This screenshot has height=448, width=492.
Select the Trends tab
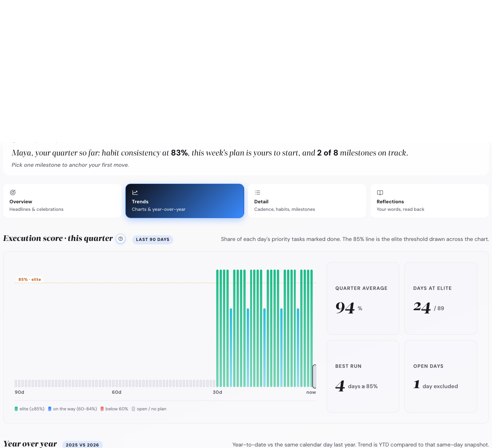185,201
